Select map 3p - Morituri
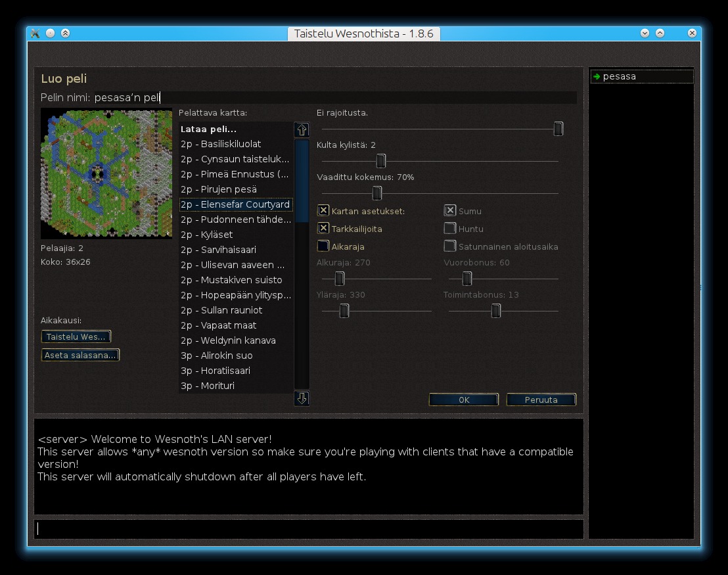The height and width of the screenshot is (575, 728). [236, 386]
